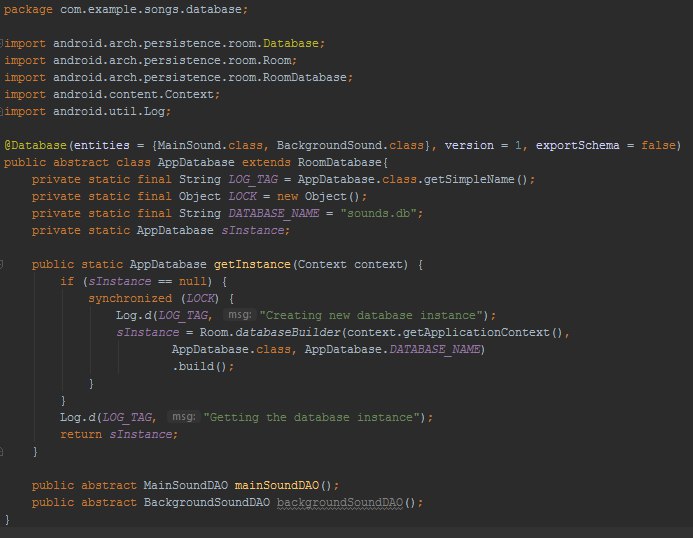Click the underlined backgroundSoundDAO method name

(x=340, y=503)
